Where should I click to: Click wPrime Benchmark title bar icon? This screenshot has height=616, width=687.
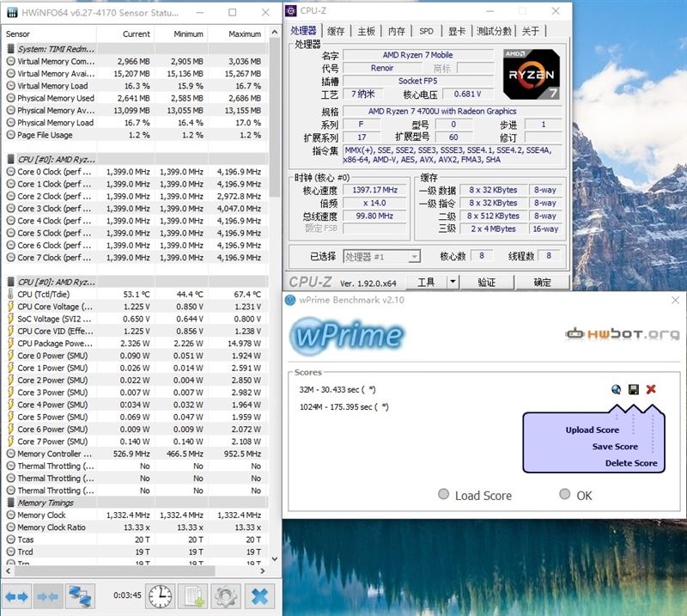click(x=290, y=300)
